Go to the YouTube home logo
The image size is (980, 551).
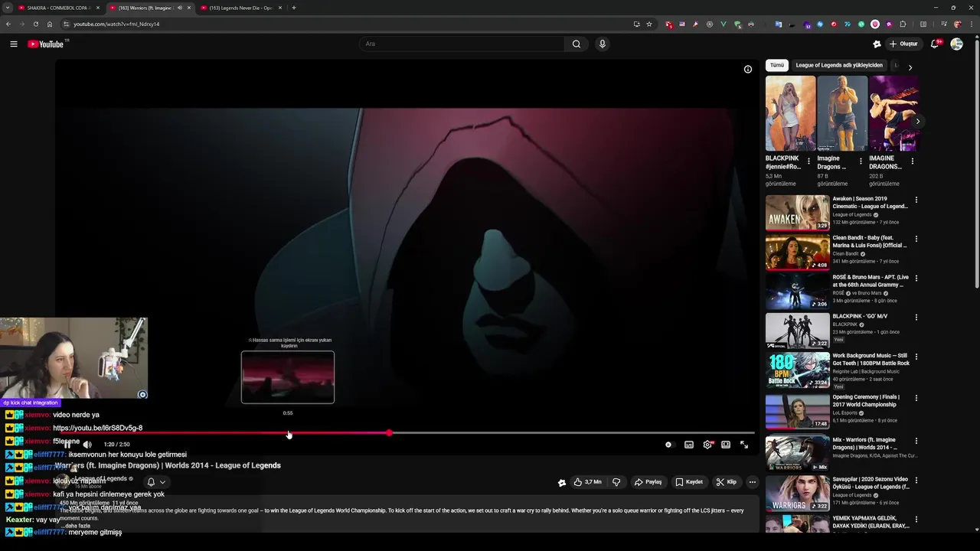tap(46, 44)
